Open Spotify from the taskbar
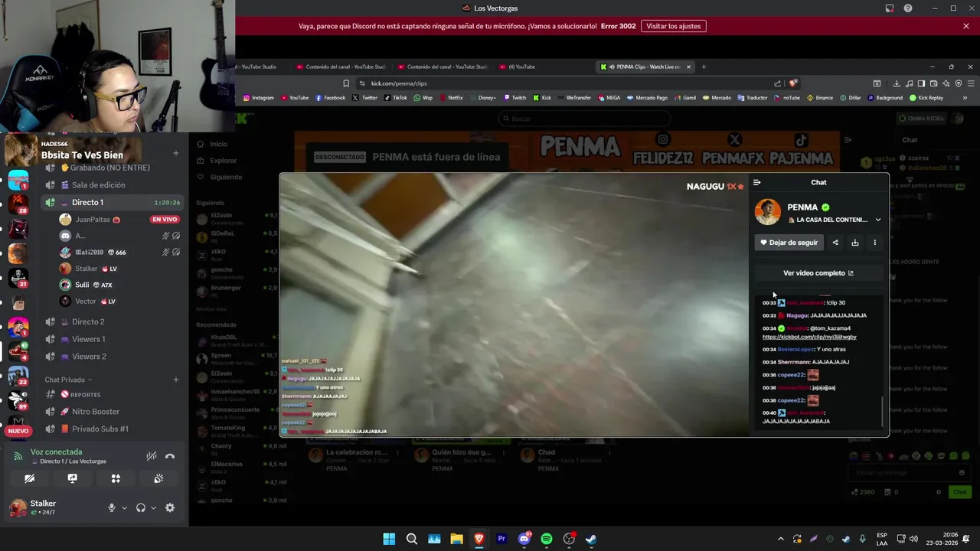Viewport: 980px width, 551px height. point(547,539)
